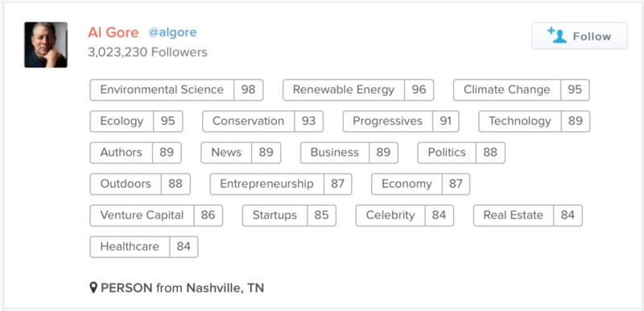This screenshot has height=311, width=644.
Task: Open the Politics topic tag
Action: click(461, 153)
